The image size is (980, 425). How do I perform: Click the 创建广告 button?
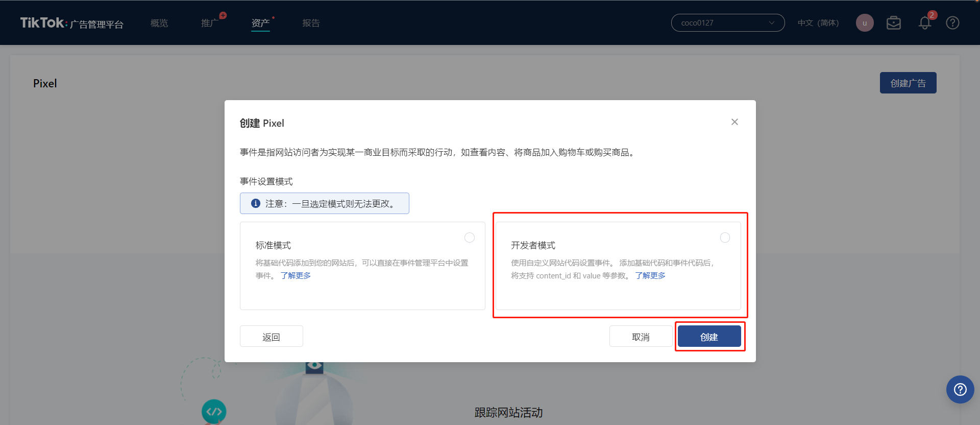(x=908, y=83)
